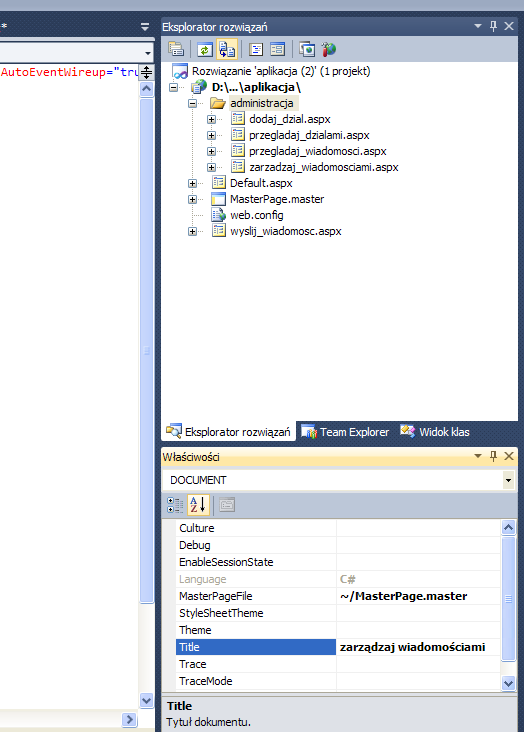
Task: Click the wyslij_wiadomosc.aspx file icon
Action: (x=219, y=231)
